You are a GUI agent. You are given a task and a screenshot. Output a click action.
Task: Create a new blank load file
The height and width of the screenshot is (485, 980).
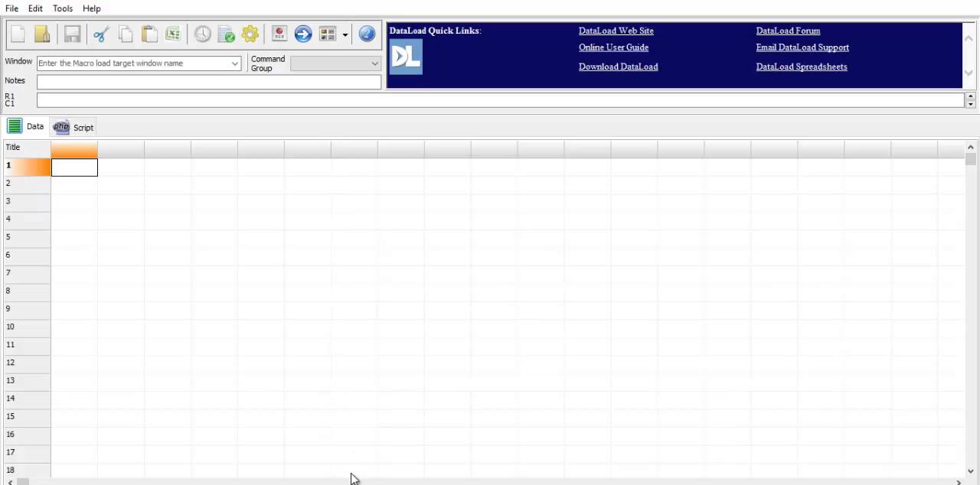click(x=18, y=34)
